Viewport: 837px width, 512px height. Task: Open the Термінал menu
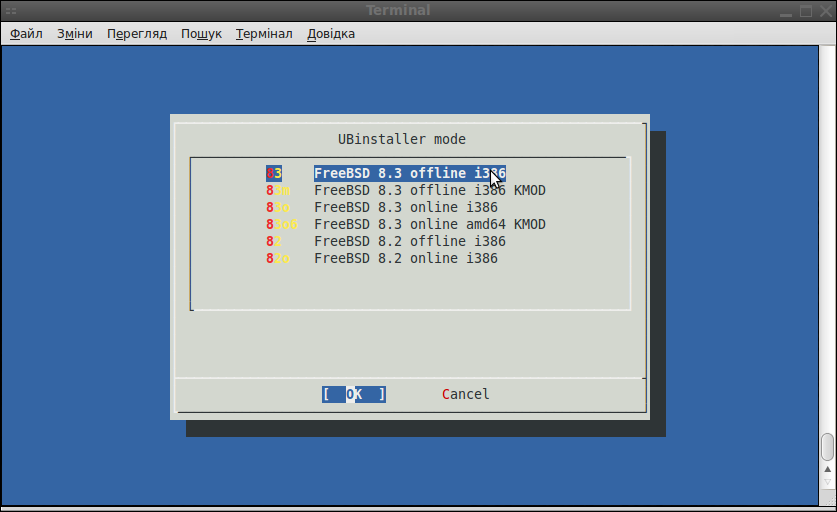pos(264,34)
